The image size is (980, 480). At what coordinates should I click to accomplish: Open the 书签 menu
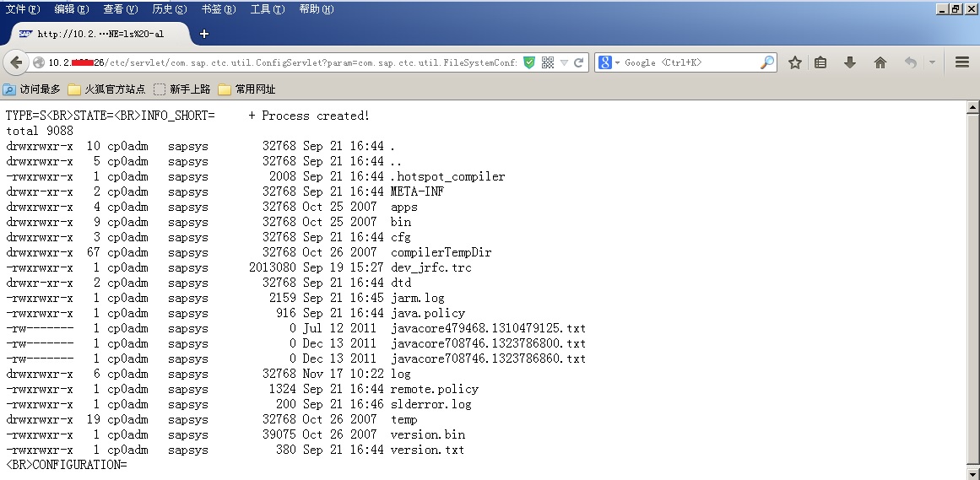pyautogui.click(x=218, y=8)
